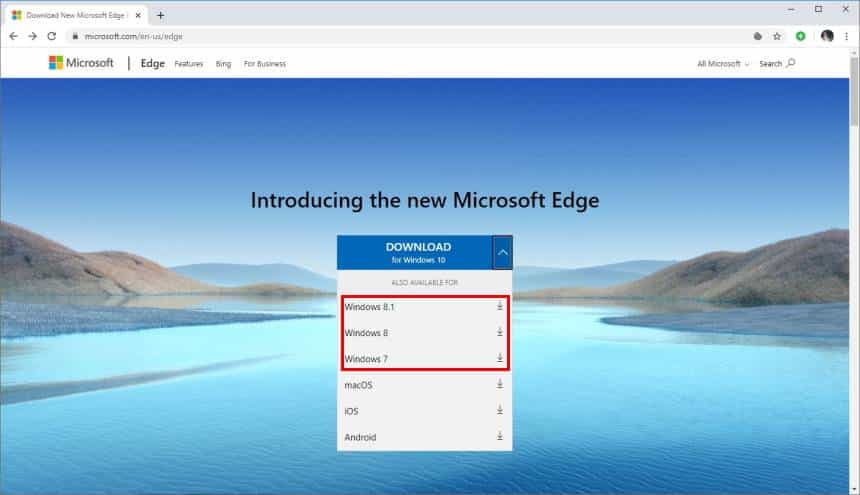The width and height of the screenshot is (860, 495).
Task: Open the Features menu item
Action: pos(189,64)
